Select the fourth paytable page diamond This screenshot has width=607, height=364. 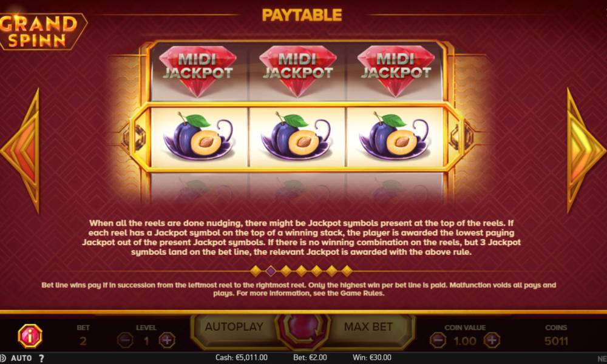[301, 271]
